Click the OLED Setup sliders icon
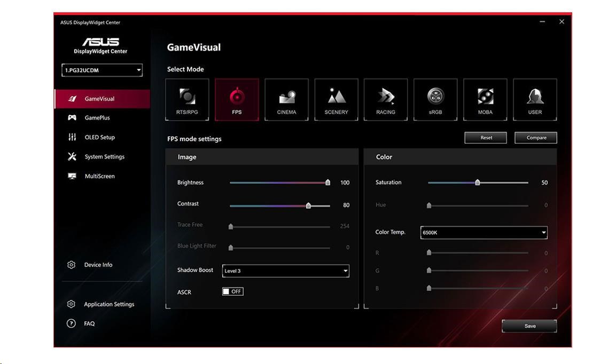616x364 pixels. 72,137
